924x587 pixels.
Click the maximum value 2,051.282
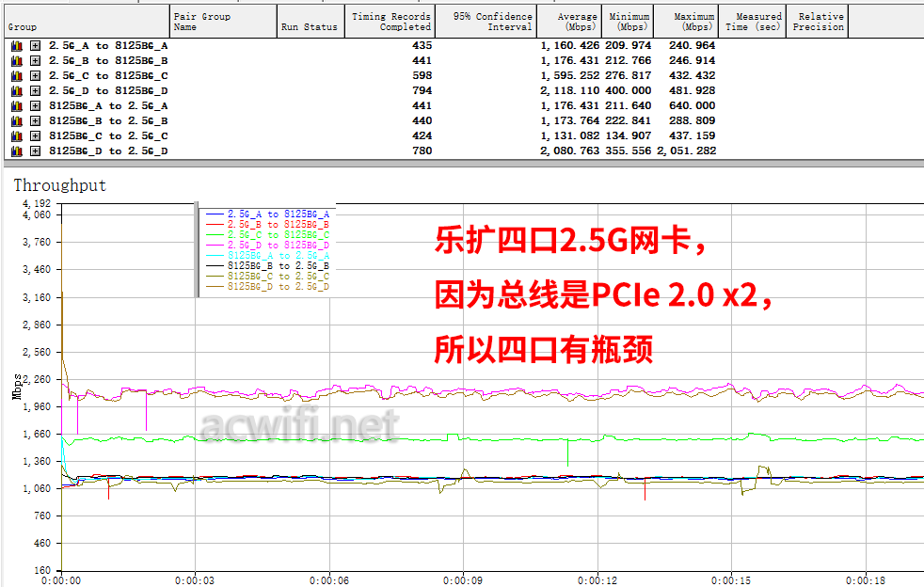[687, 151]
